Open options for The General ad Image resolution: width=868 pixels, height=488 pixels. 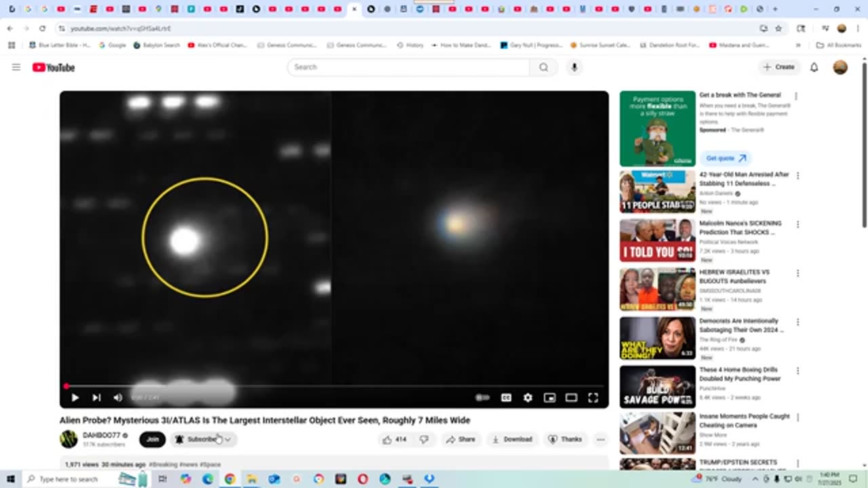pos(796,96)
